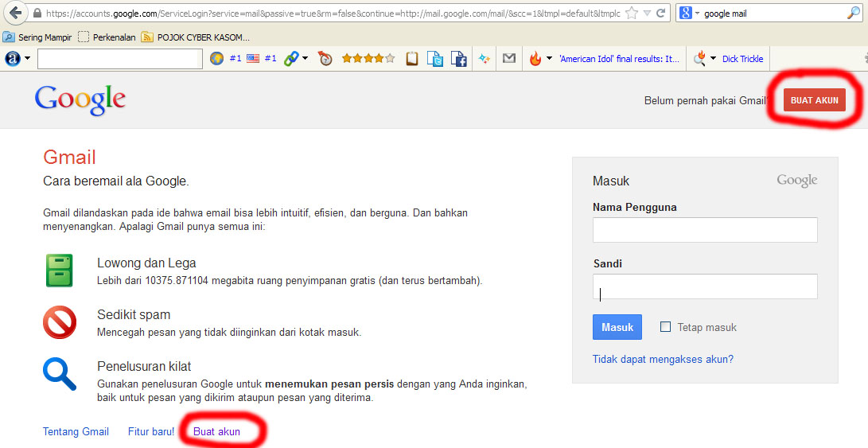Click the magnifier in the browser search box

coord(854,14)
